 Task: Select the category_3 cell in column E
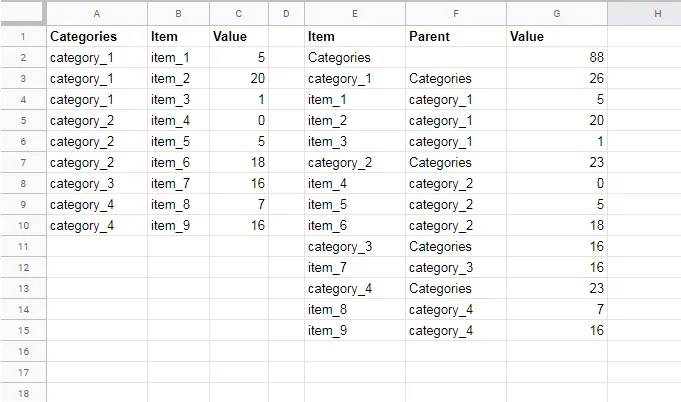point(354,246)
